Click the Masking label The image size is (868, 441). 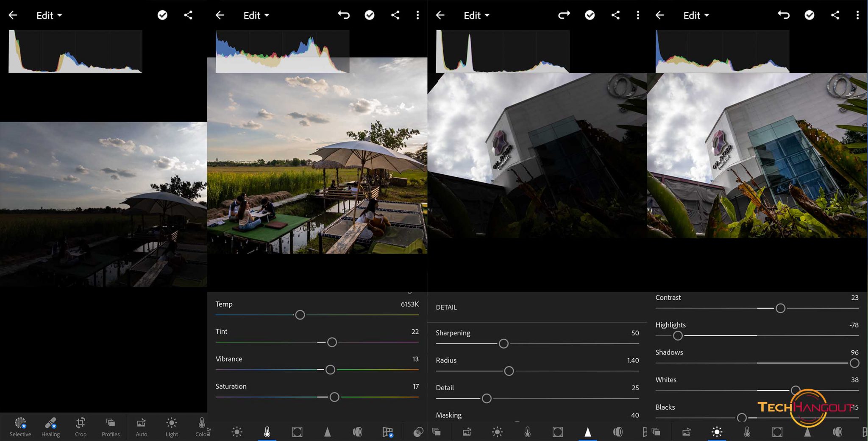click(448, 415)
